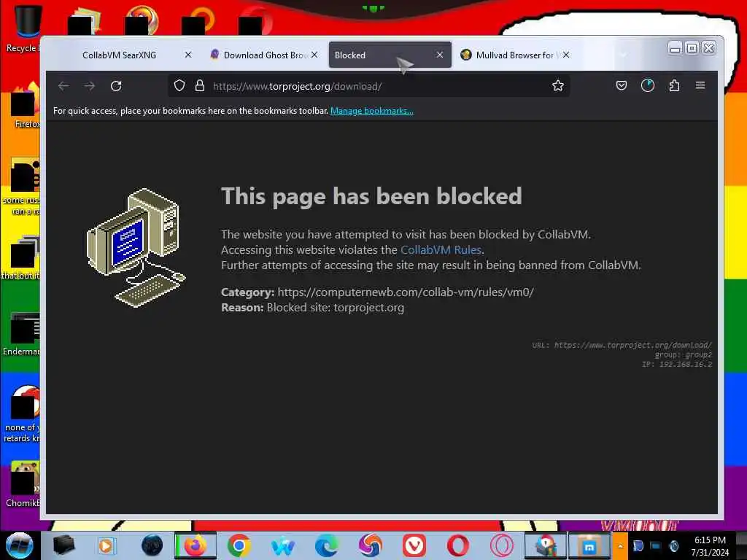Open the Save to Pocket icon

622,86
